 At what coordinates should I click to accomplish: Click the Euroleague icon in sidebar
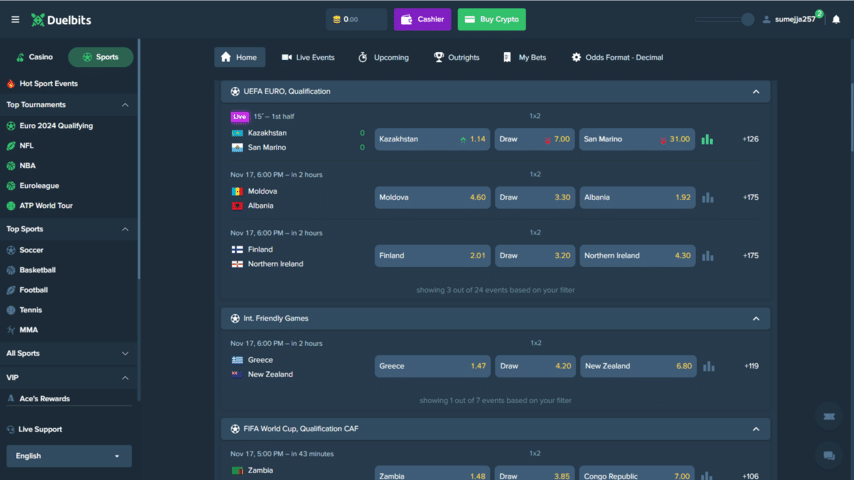click(x=11, y=186)
